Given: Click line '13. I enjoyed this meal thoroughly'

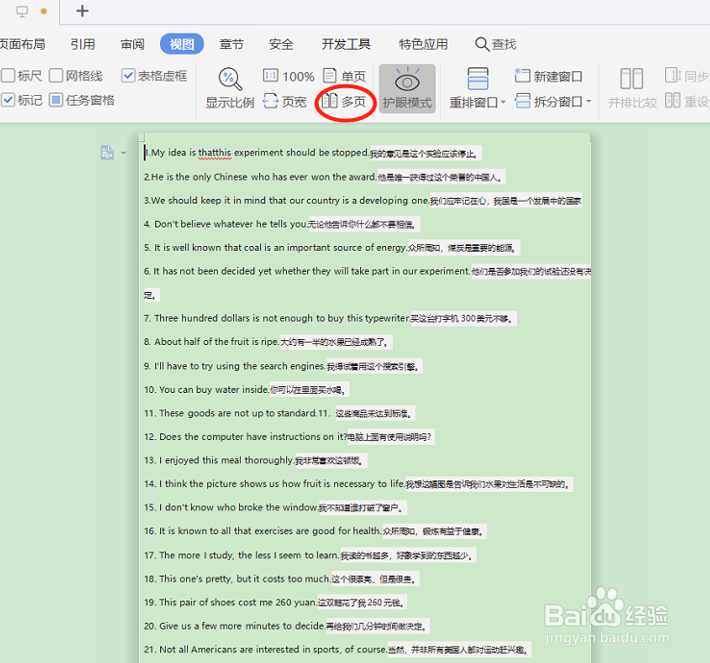Looking at the screenshot, I should coord(254,461).
